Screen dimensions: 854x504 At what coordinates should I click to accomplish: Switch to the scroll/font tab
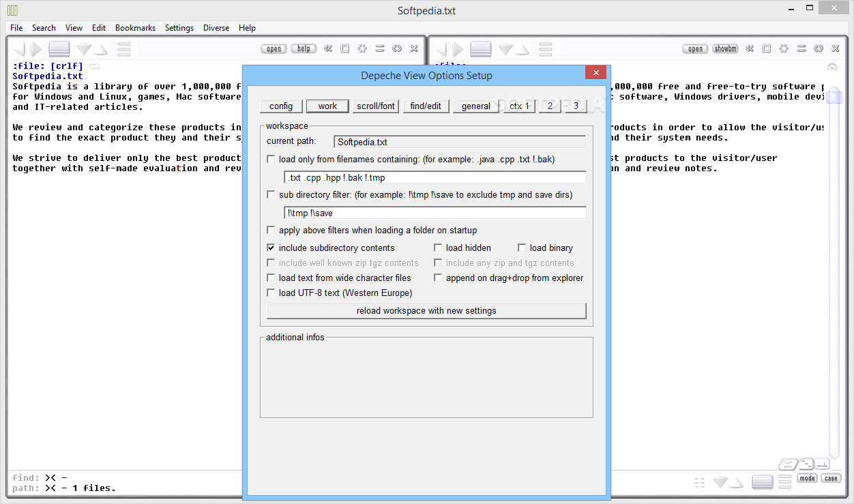tap(376, 106)
